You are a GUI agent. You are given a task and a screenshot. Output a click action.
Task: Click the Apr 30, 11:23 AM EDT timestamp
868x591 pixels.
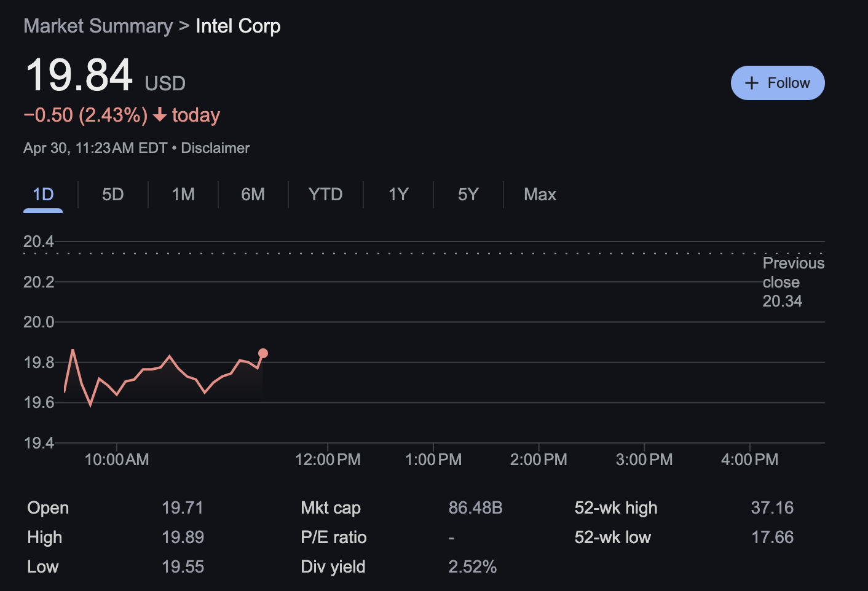click(95, 148)
